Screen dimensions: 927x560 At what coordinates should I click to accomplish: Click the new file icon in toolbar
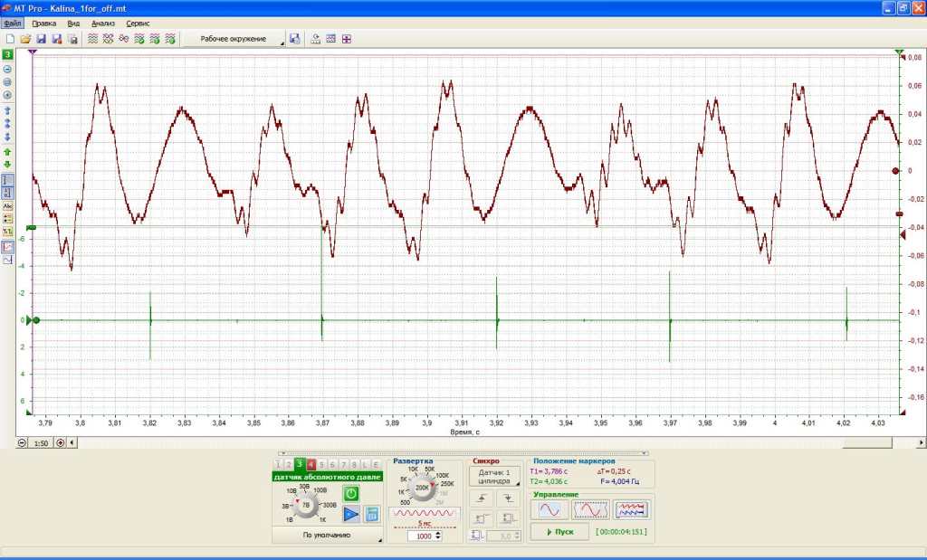10,39
